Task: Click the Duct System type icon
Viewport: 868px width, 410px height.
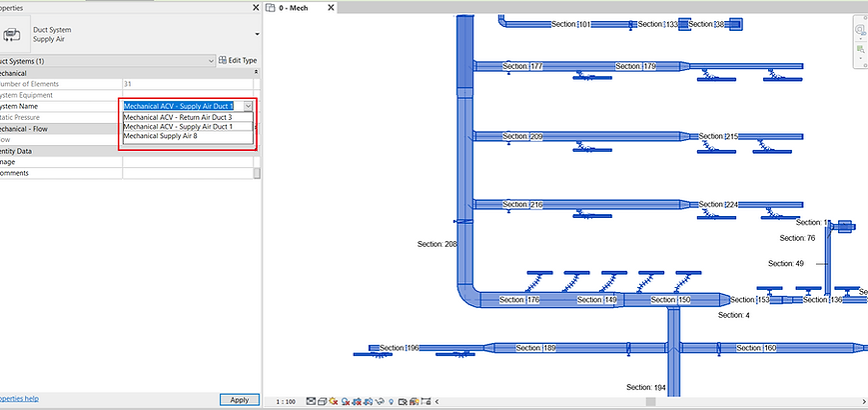Action: (12, 34)
